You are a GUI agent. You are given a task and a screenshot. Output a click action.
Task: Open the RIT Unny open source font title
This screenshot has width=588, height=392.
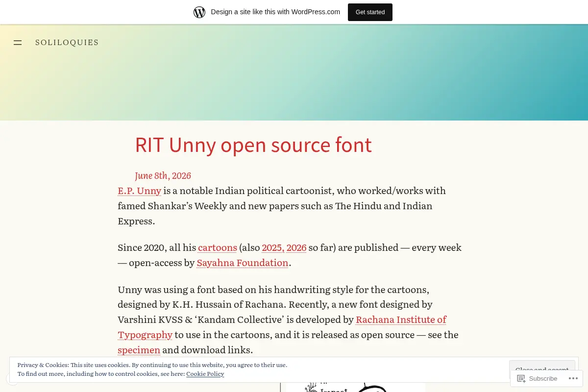tap(253, 145)
